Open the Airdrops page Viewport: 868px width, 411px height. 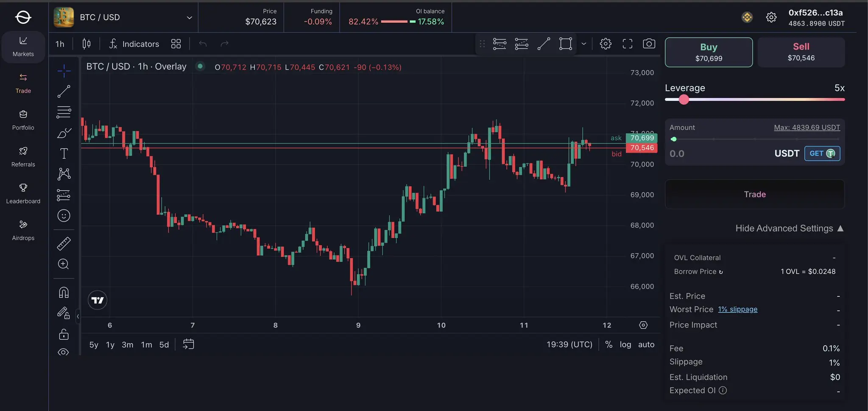coord(23,231)
